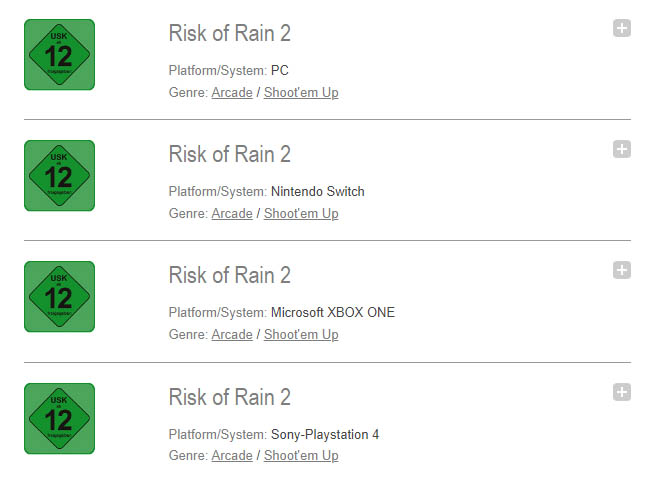Viewport: 655px width, 480px height.
Task: Expand the Nintendo Switch entry details
Action: pos(621,149)
